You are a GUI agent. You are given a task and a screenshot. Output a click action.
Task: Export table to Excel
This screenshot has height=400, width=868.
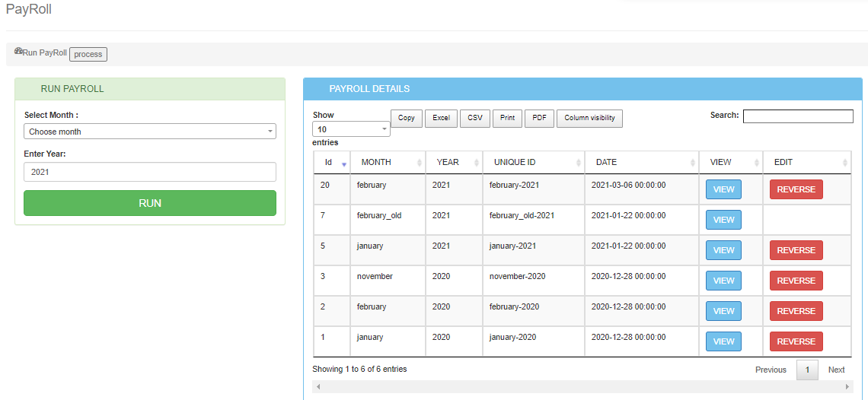[x=441, y=118]
